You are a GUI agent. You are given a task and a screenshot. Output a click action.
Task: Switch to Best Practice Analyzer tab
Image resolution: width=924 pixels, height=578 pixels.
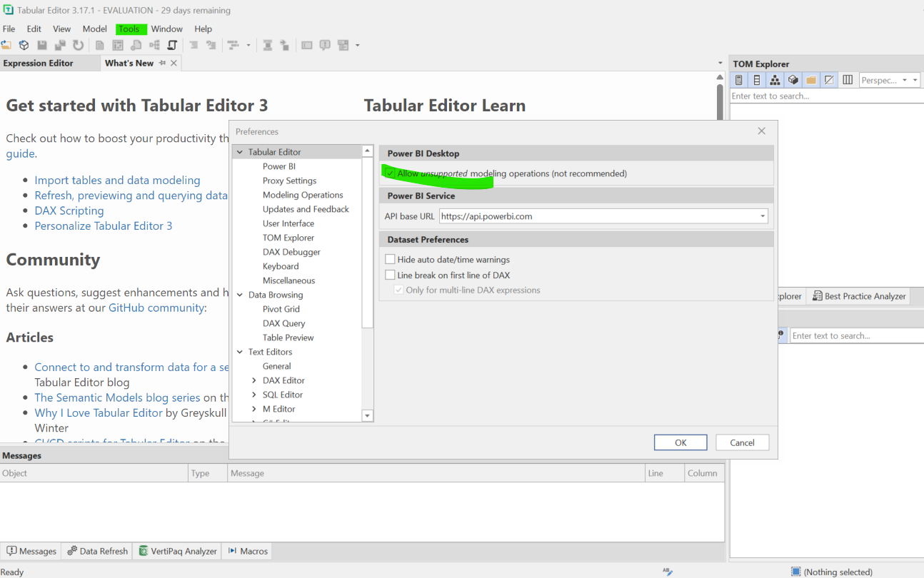point(859,296)
